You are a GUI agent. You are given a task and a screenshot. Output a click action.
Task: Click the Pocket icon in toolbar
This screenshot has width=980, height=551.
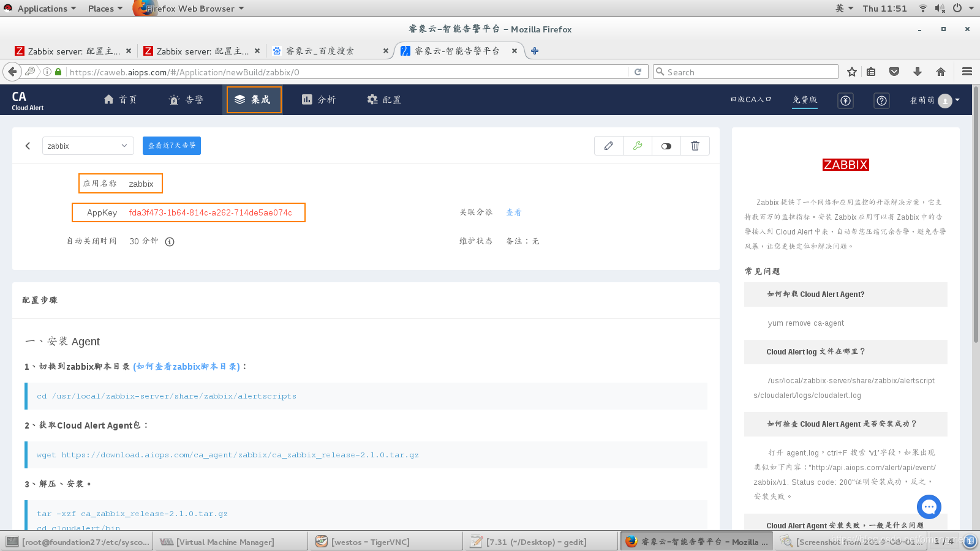pyautogui.click(x=894, y=72)
